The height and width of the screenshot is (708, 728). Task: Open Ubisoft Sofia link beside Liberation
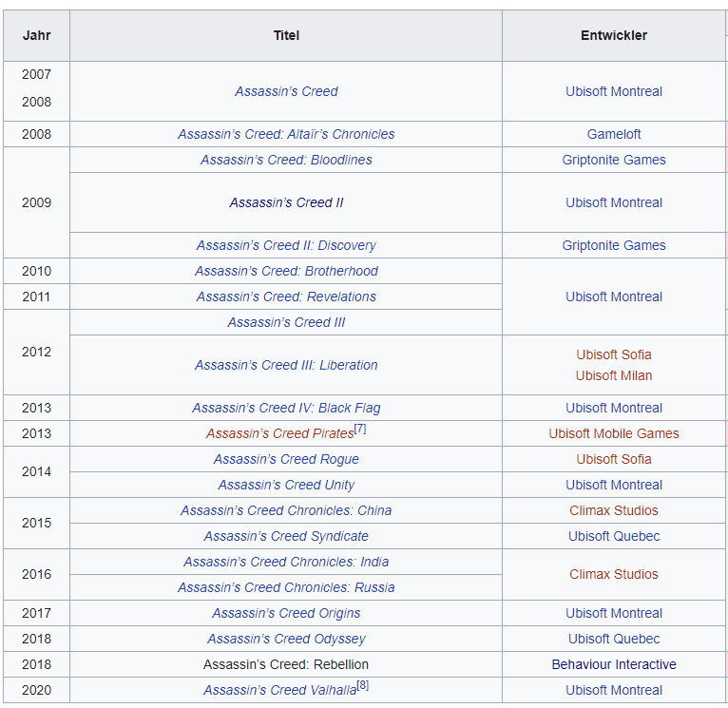(x=614, y=354)
